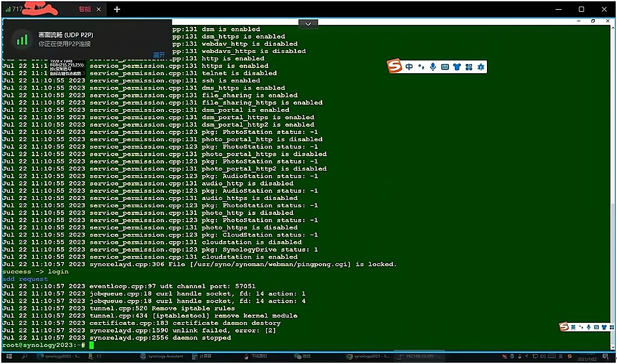Open remote taskbar search magnifier

coord(24,357)
